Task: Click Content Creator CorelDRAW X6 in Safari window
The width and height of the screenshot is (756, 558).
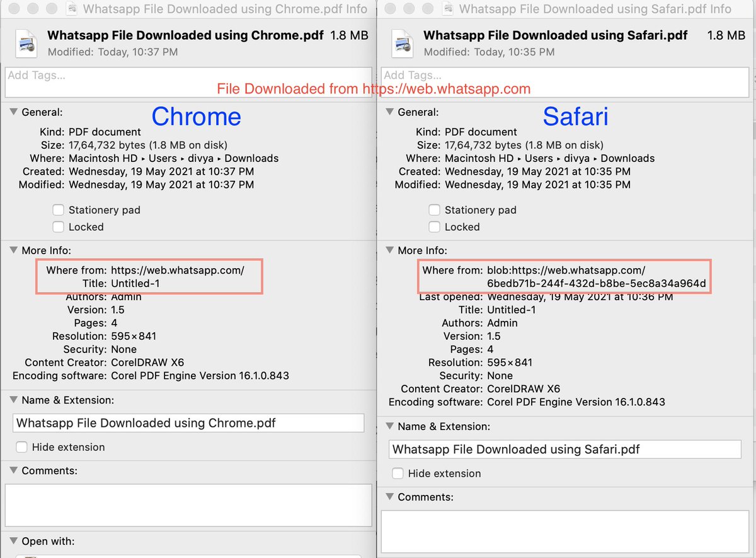Action: click(x=524, y=389)
